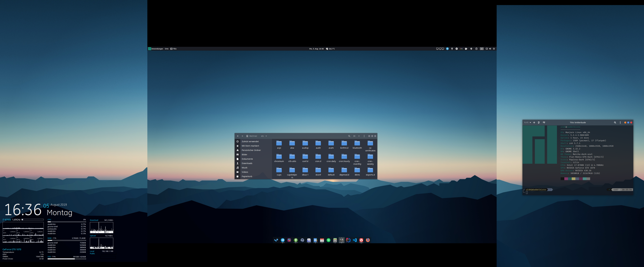Launch Visual Studio Code from dock
This screenshot has height=267, width=644.
[355, 240]
